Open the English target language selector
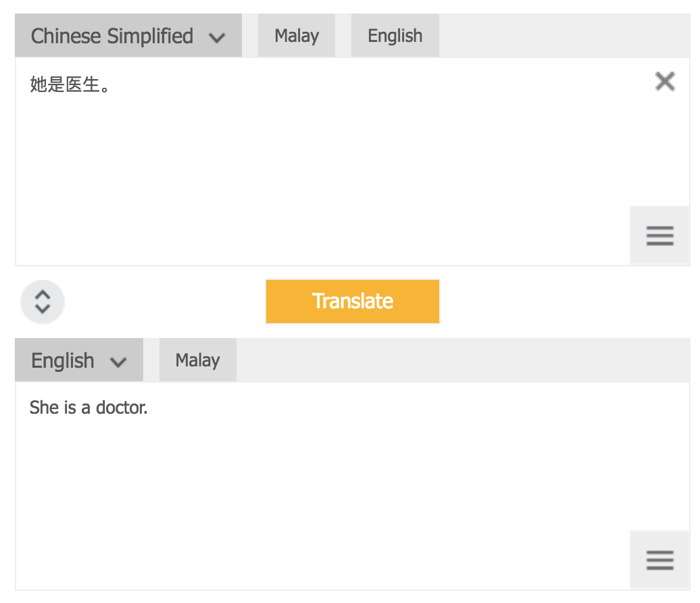This screenshot has width=700, height=603. [63, 360]
